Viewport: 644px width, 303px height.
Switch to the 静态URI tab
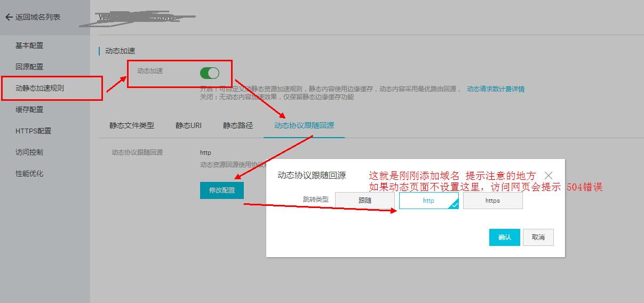[x=188, y=126]
